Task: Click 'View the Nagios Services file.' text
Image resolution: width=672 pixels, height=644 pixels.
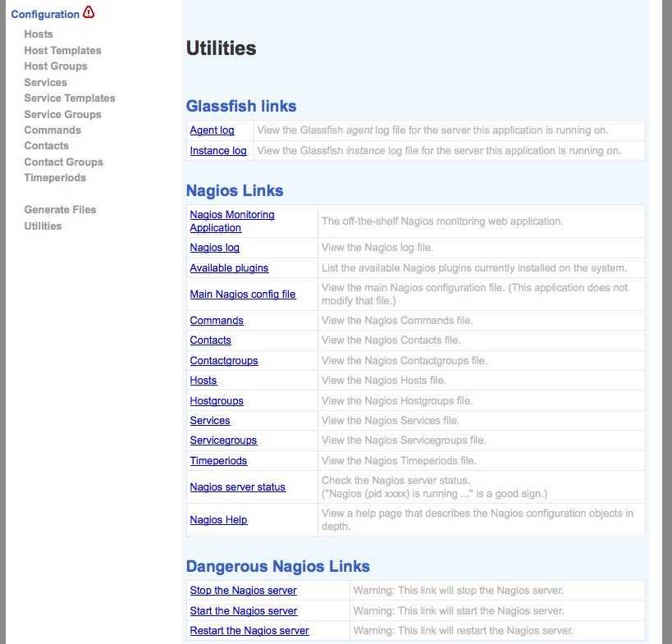Action: (391, 421)
